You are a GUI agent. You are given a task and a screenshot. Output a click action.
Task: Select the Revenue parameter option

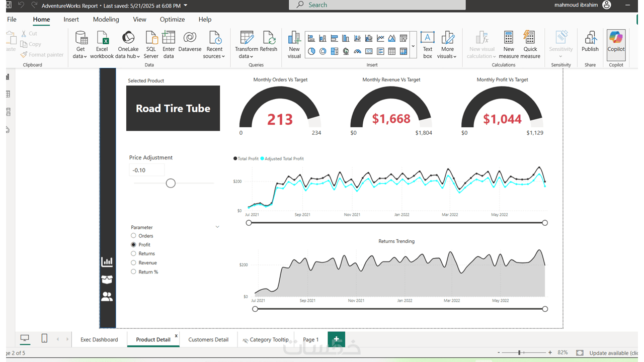tap(133, 262)
